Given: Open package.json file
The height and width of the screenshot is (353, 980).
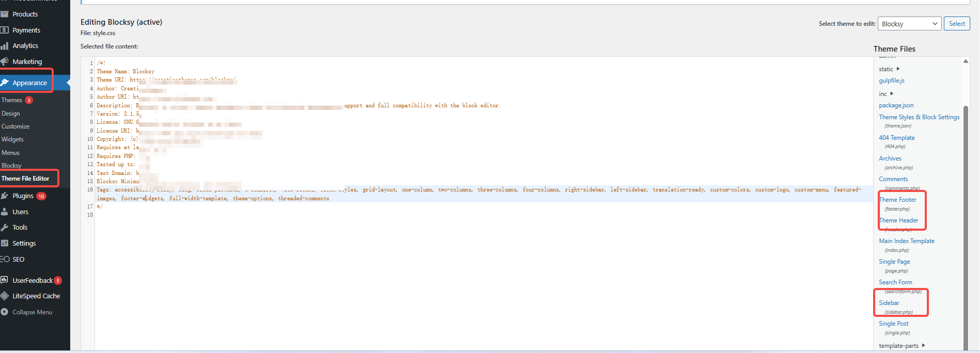Looking at the screenshot, I should [x=896, y=105].
